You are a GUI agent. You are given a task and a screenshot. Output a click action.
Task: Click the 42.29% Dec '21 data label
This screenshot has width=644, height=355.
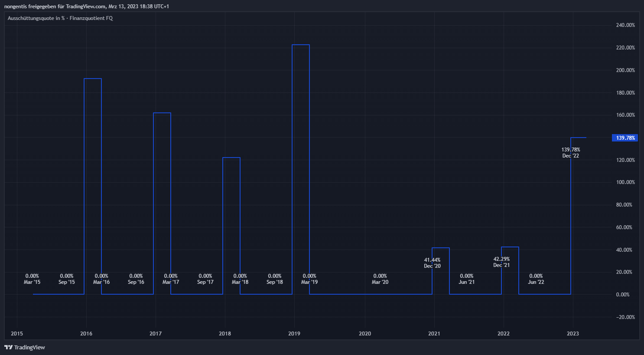[501, 262]
